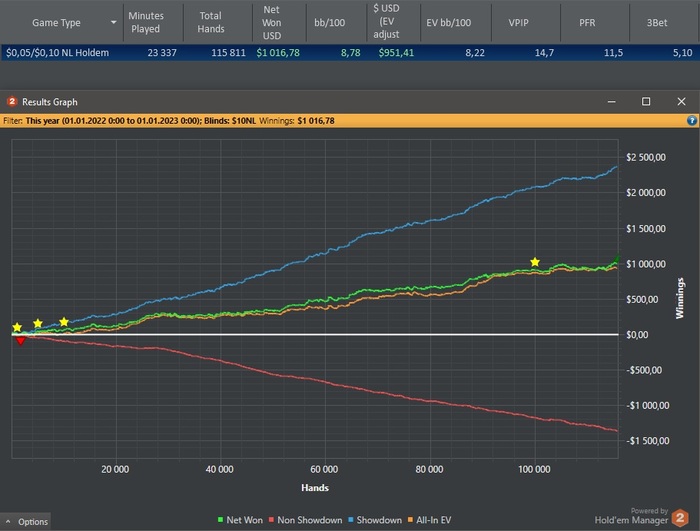This screenshot has height=531, width=700.
Task: Minimize the Results Graph window
Action: tap(612, 102)
